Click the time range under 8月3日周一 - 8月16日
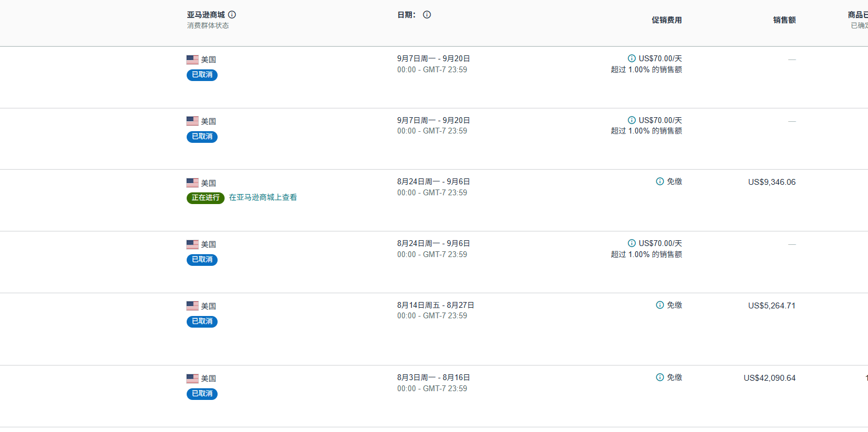 [x=432, y=389]
